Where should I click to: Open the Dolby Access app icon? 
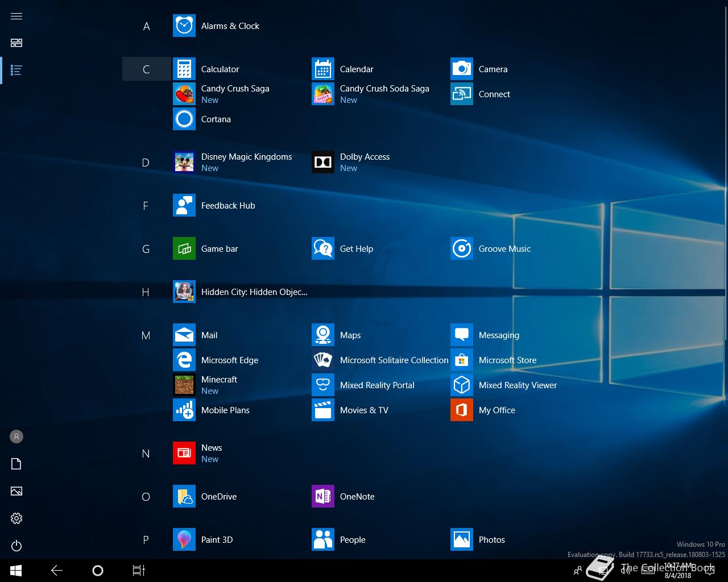(x=323, y=163)
